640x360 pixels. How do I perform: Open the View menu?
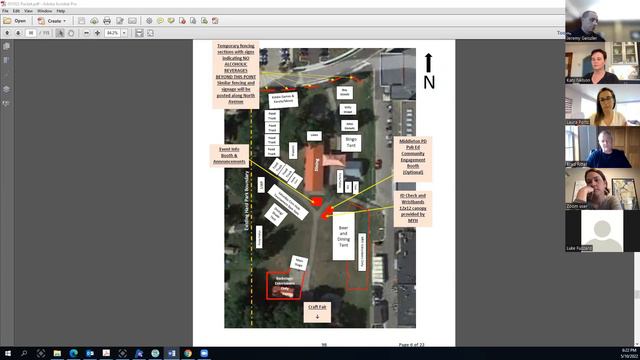29,11
